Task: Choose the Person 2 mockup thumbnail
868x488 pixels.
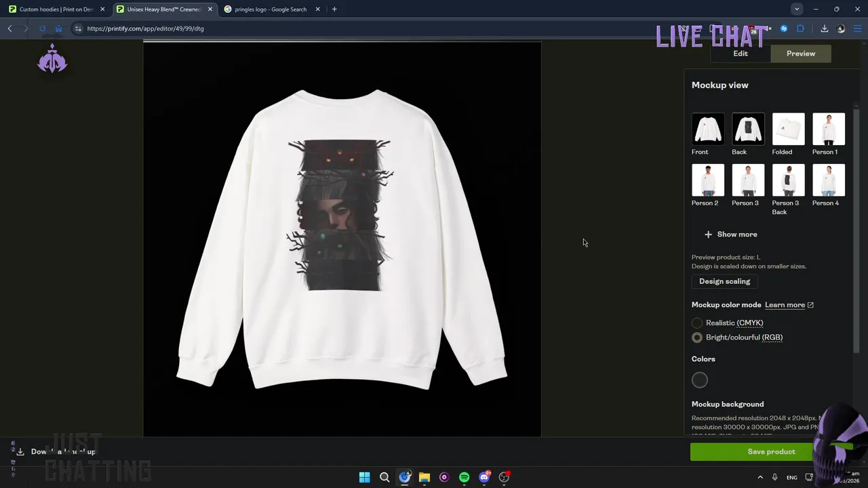Action: pos(708,180)
